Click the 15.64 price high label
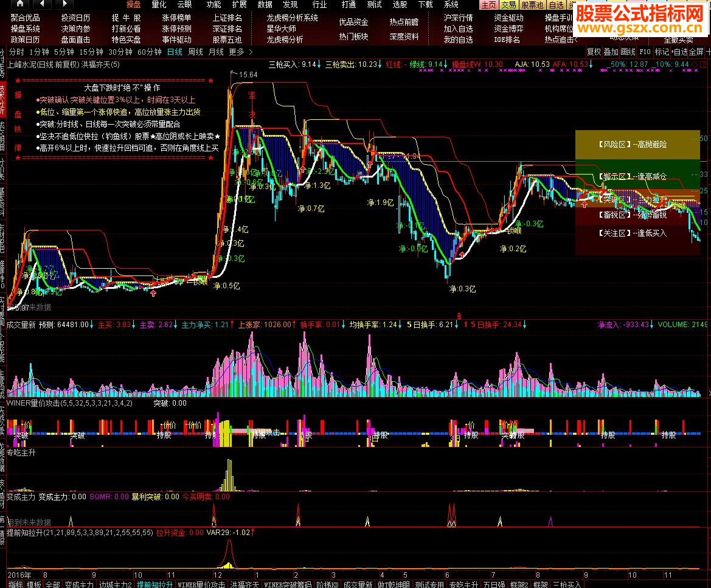Image resolution: width=711 pixels, height=588 pixels. pos(248,75)
